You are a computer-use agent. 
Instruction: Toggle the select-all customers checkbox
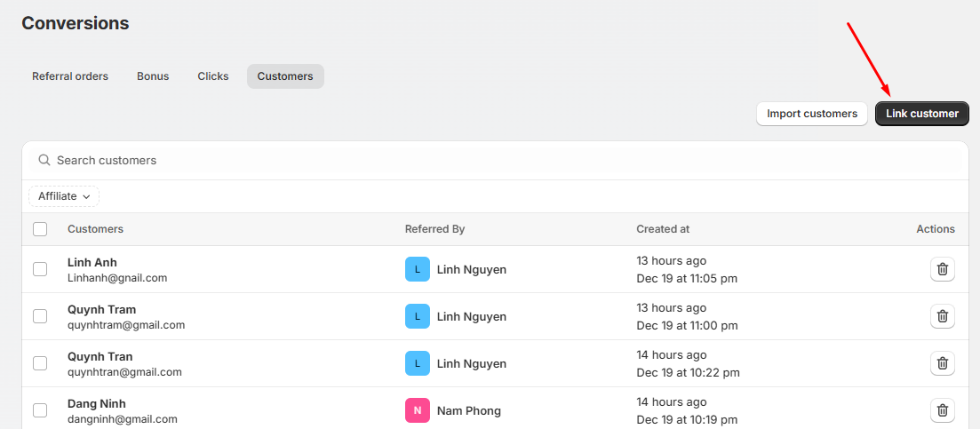[x=40, y=229]
